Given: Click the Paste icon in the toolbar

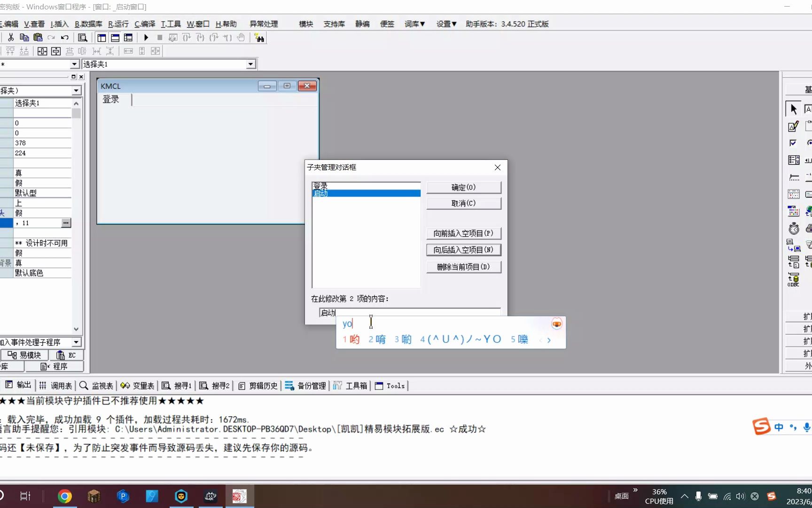Looking at the screenshot, I should click(38, 38).
